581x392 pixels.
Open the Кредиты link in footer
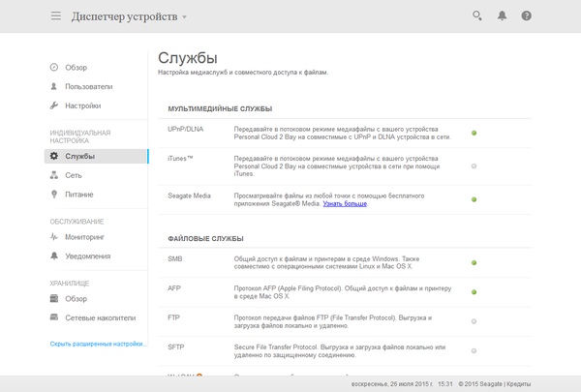tap(556, 384)
